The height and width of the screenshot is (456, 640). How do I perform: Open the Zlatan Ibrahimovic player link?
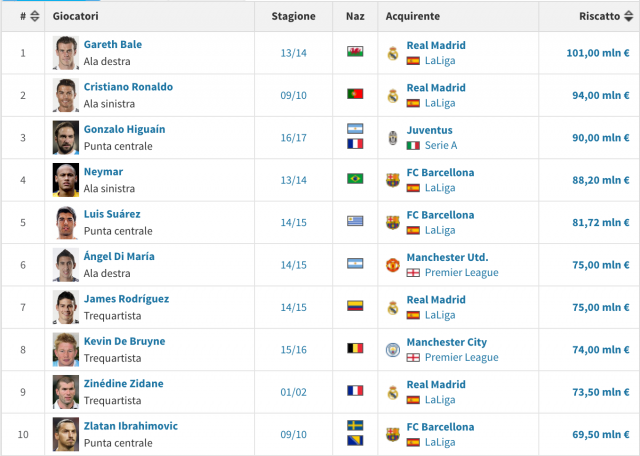pos(131,426)
